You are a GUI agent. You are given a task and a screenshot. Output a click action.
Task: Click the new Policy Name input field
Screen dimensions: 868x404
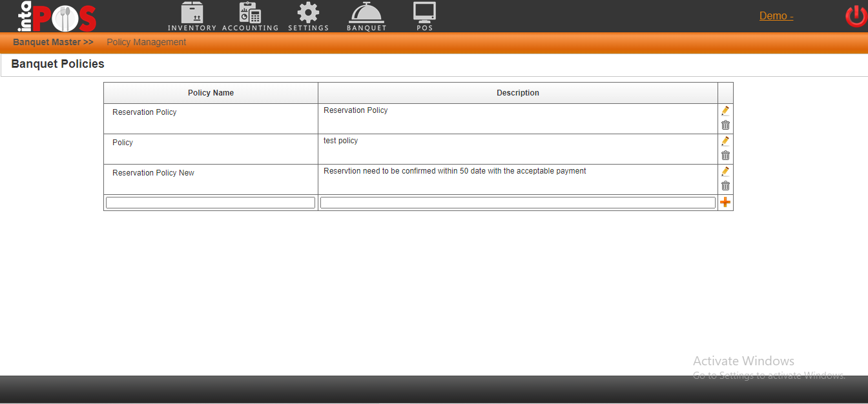tap(211, 203)
